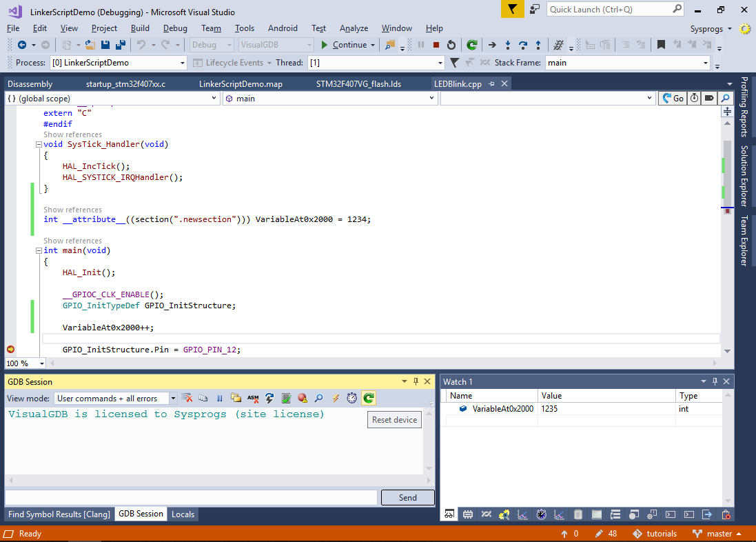
Task: Click the stopwatch icon in GDB Session toolbar
Action: click(352, 398)
